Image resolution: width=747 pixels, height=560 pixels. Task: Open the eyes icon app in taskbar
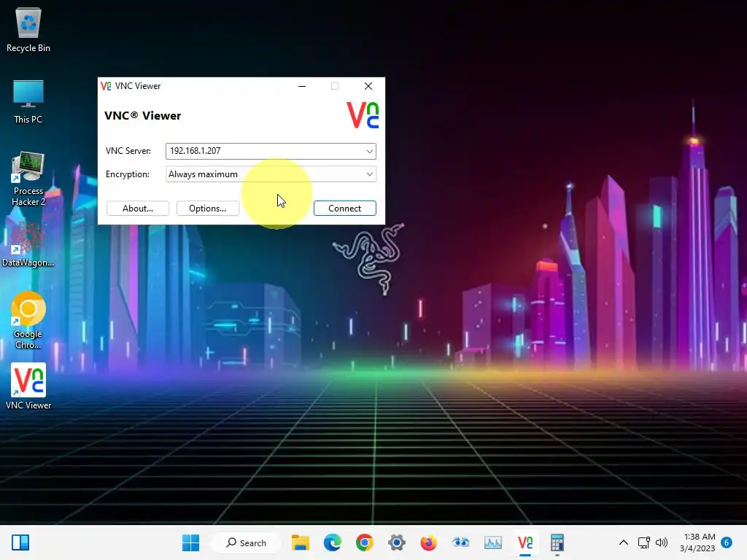[x=461, y=542]
